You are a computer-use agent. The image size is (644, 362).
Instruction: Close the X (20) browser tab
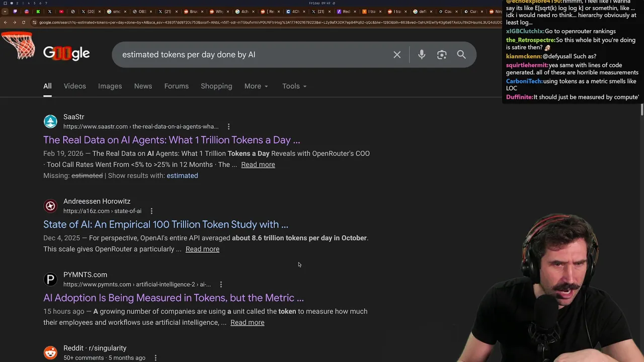point(100,12)
